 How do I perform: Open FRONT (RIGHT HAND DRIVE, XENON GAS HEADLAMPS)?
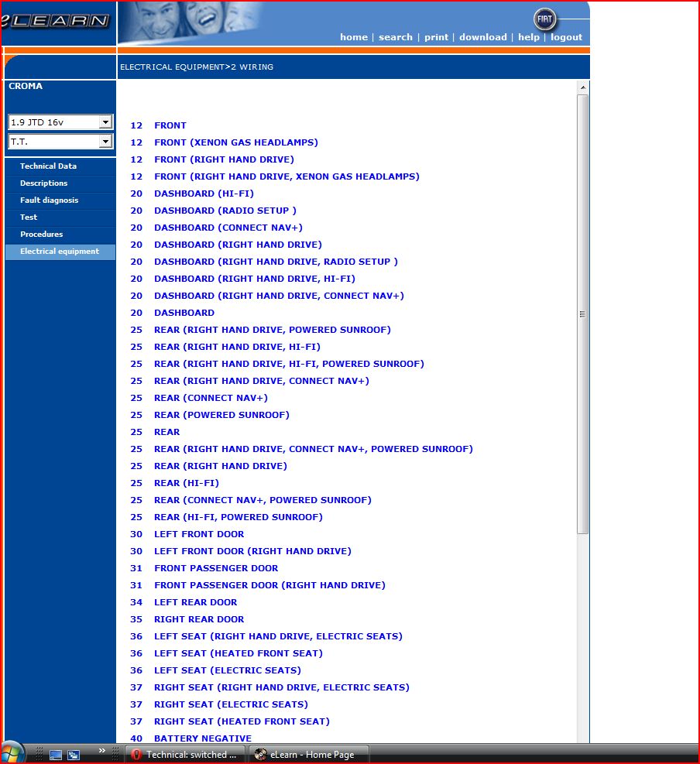tap(287, 176)
